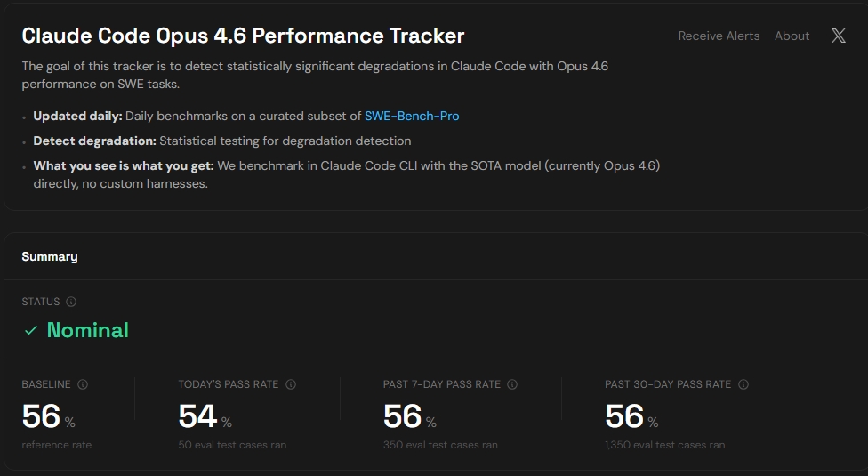The width and height of the screenshot is (868, 476).
Task: Select the Summary section heading
Action: pyautogui.click(x=50, y=256)
